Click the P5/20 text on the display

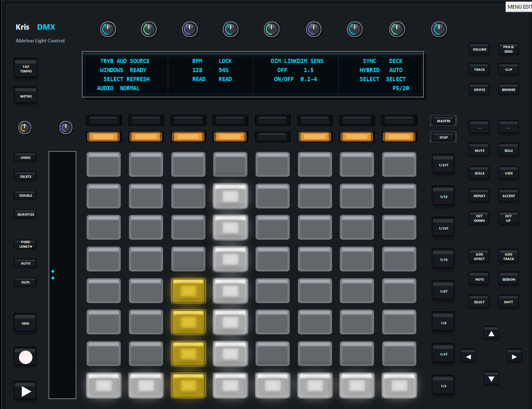401,88
